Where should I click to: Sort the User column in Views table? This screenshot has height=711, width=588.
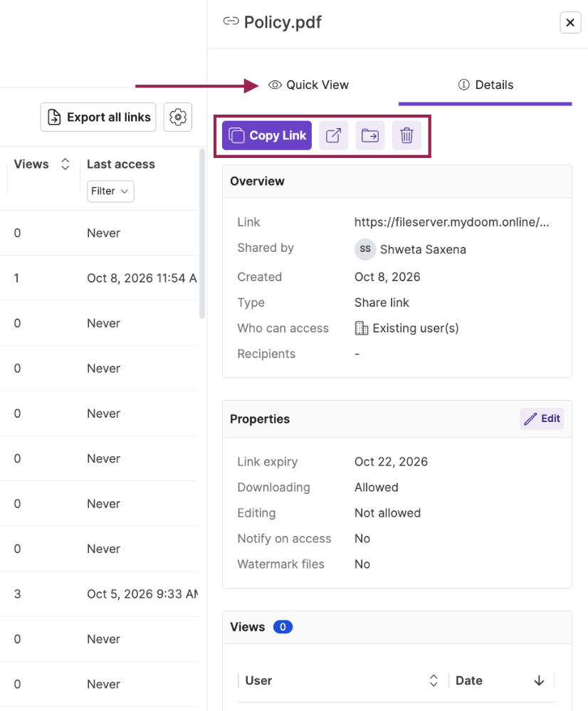pyautogui.click(x=434, y=680)
